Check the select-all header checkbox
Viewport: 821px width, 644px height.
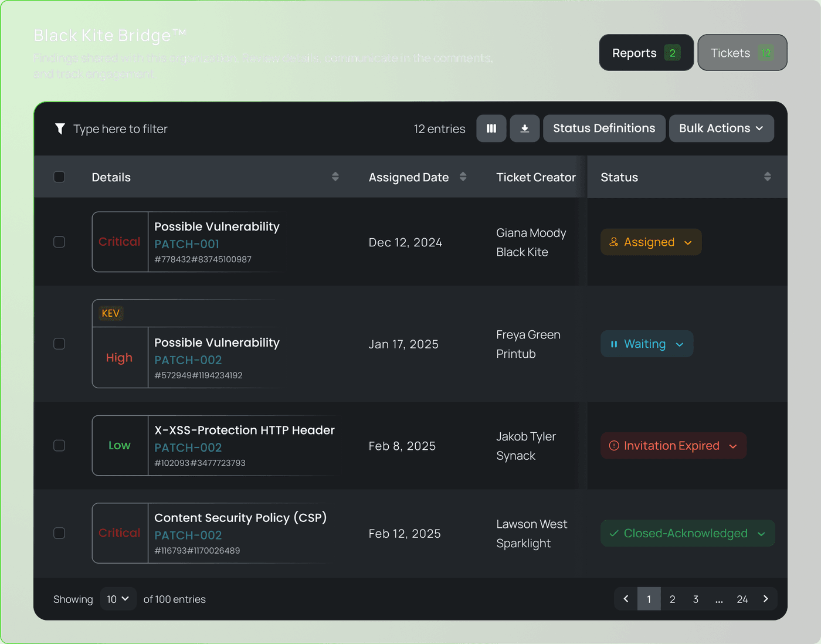tap(59, 177)
